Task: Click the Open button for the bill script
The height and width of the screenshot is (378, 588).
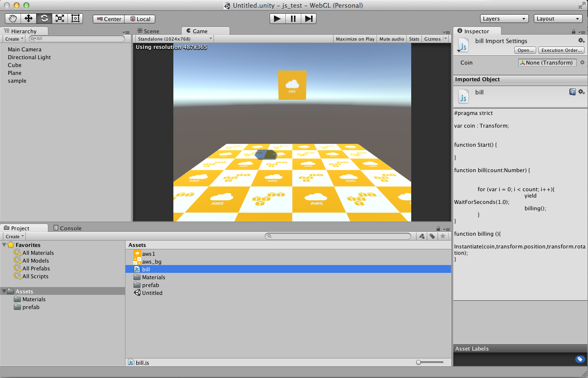Action: pos(525,50)
